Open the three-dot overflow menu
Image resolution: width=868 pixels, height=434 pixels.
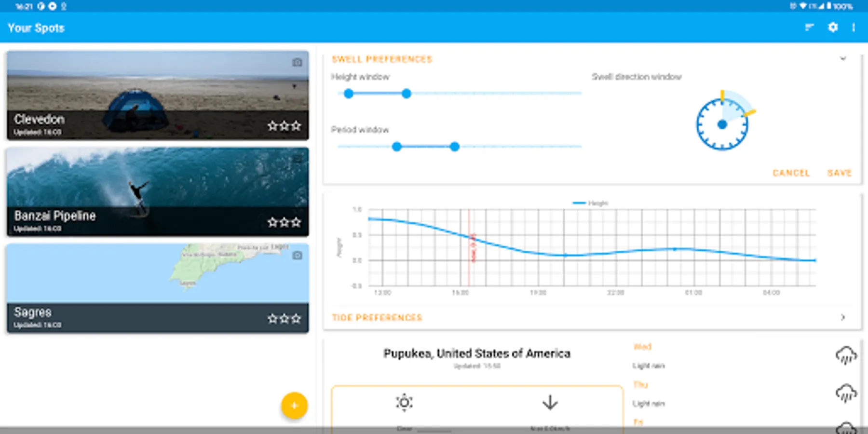pyautogui.click(x=854, y=27)
